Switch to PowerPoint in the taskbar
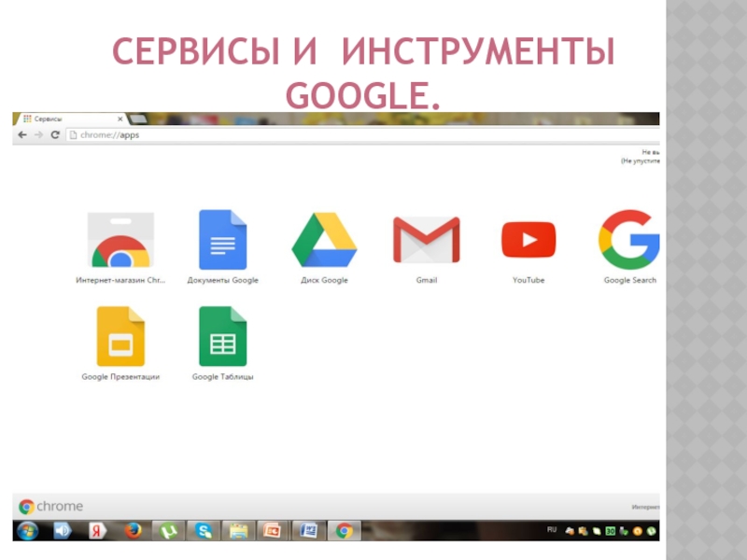Viewport: 747px width, 560px height. [273, 530]
